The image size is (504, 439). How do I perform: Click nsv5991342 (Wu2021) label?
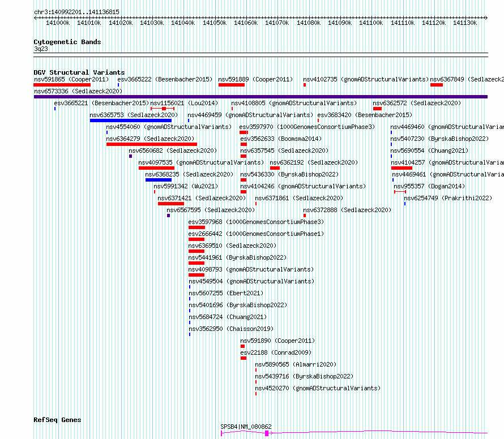pos(186,186)
